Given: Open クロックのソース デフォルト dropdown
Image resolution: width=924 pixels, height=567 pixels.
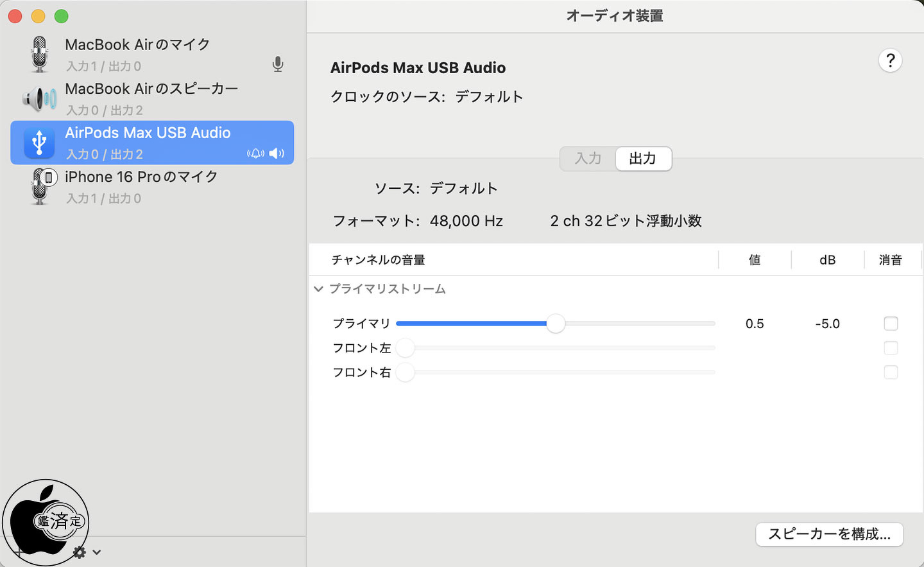Looking at the screenshot, I should tap(490, 97).
